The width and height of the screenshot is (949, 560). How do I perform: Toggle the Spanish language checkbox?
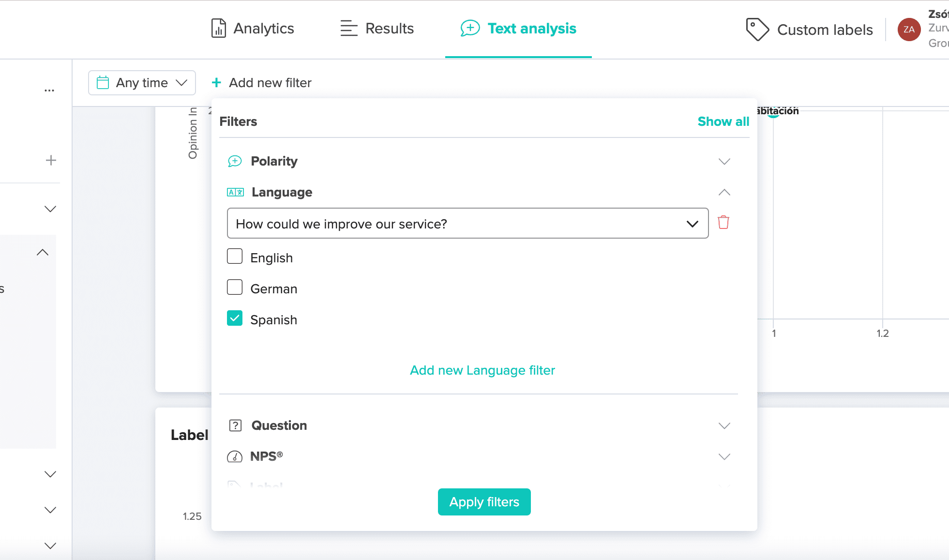point(235,318)
